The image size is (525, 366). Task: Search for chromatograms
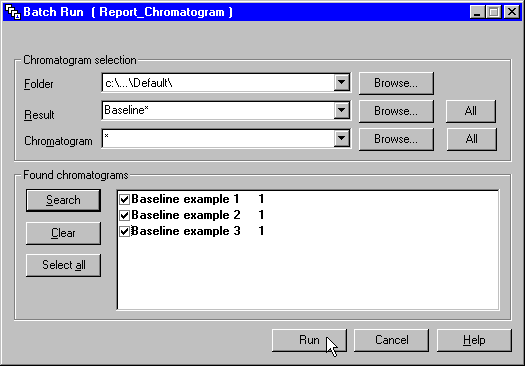tap(63, 200)
